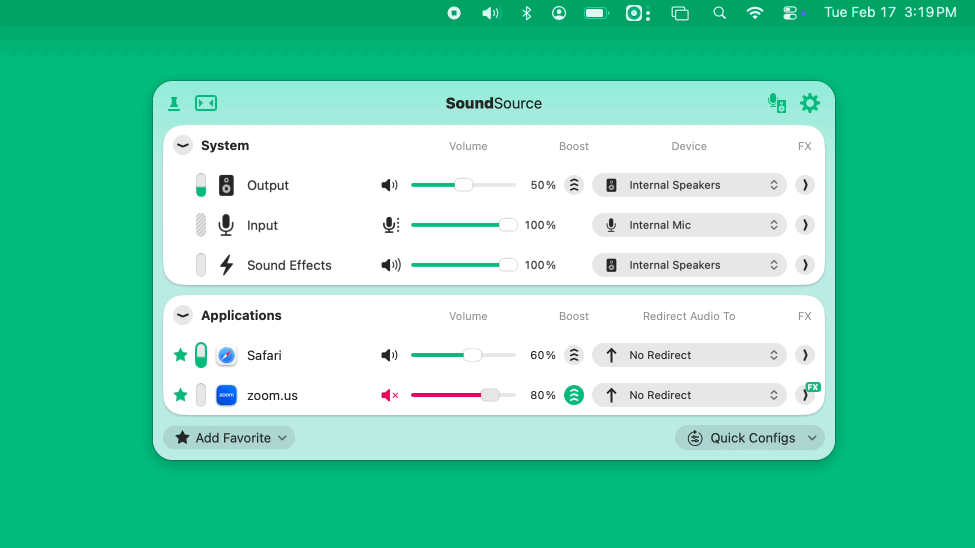Click the Add Favorite button

tap(229, 438)
